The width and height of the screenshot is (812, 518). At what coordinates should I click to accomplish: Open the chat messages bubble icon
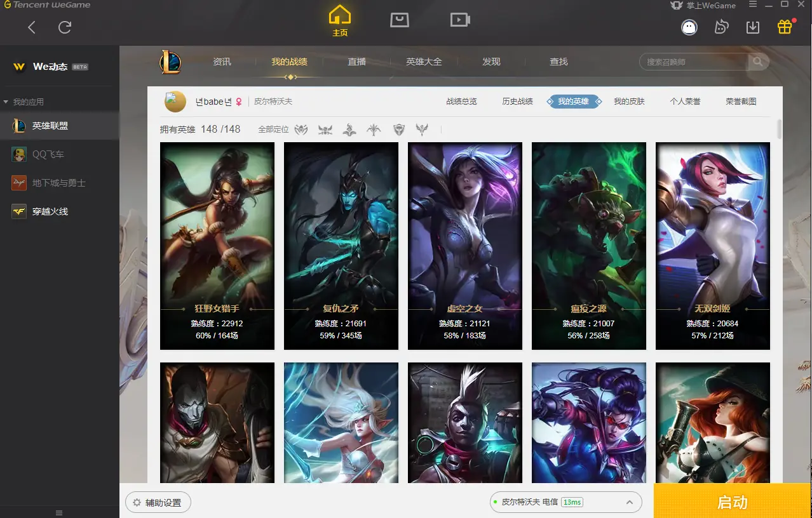coord(721,27)
